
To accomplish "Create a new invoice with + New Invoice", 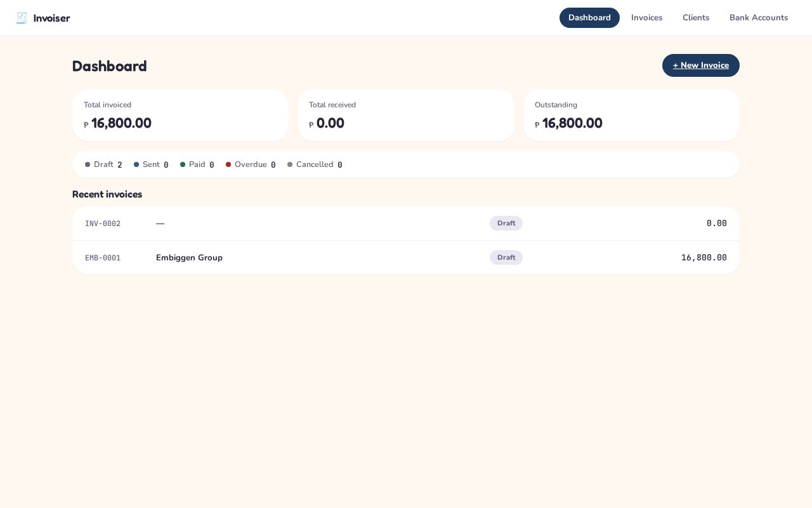I will pyautogui.click(x=701, y=65).
